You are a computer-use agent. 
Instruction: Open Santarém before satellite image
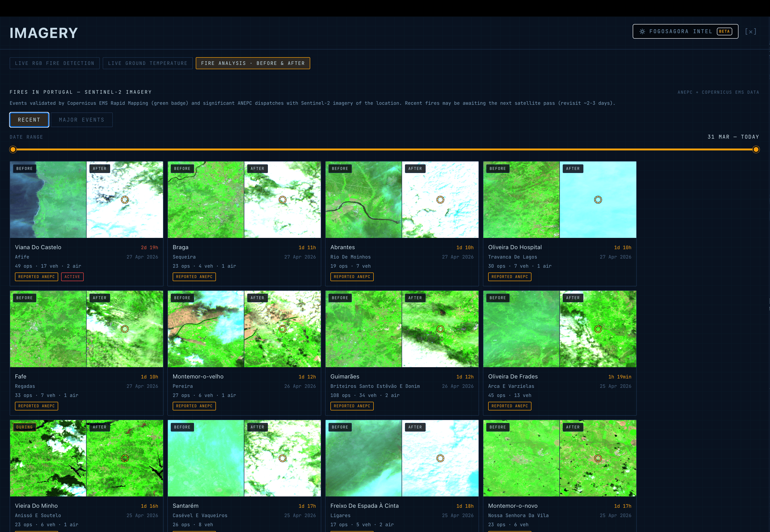coord(206,458)
